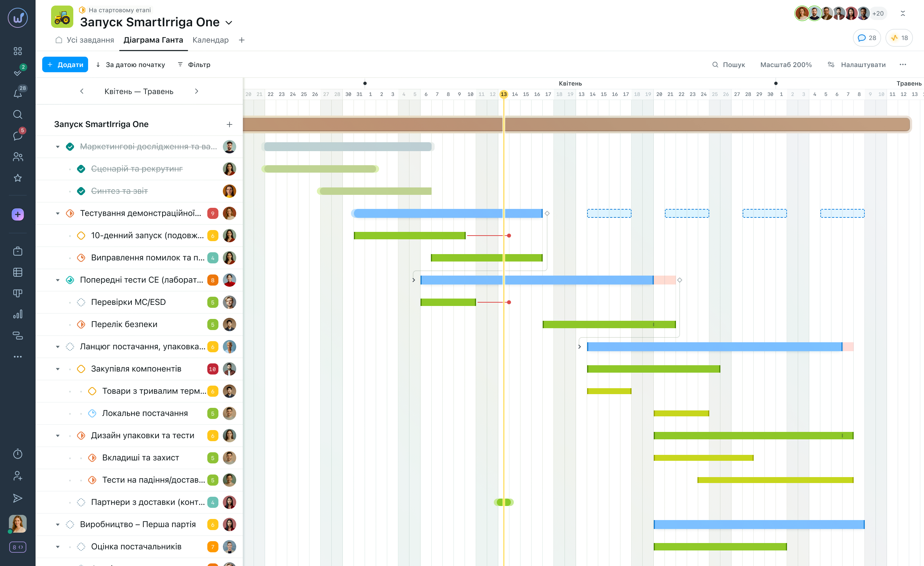Open project title dropdown arrow

(x=229, y=23)
